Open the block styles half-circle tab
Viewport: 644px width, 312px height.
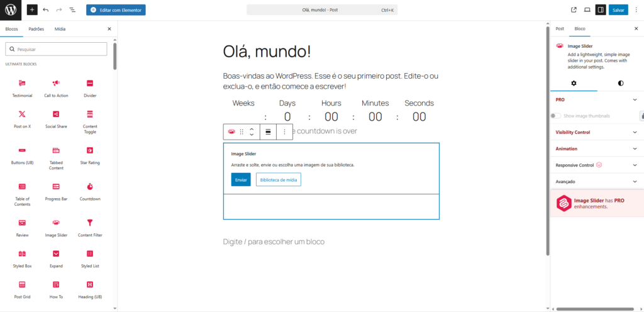coord(621,83)
